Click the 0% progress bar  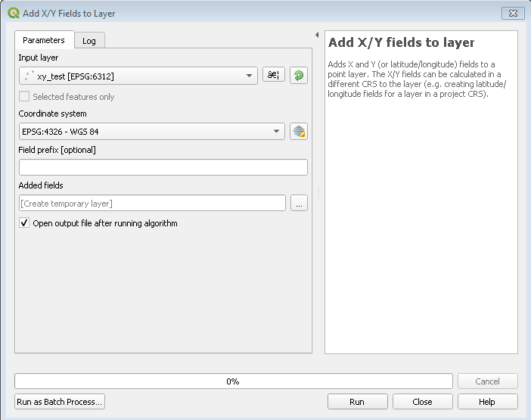tap(233, 381)
